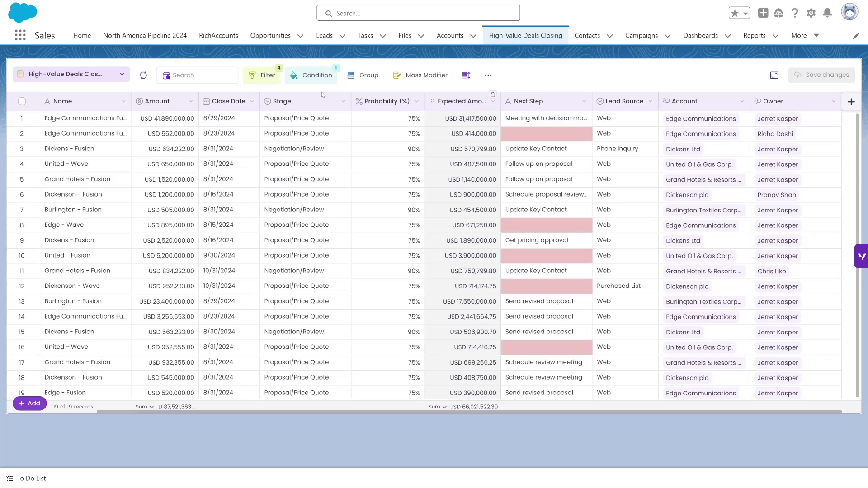Open the Leads tab
The height and width of the screenshot is (488, 868).
click(x=324, y=35)
